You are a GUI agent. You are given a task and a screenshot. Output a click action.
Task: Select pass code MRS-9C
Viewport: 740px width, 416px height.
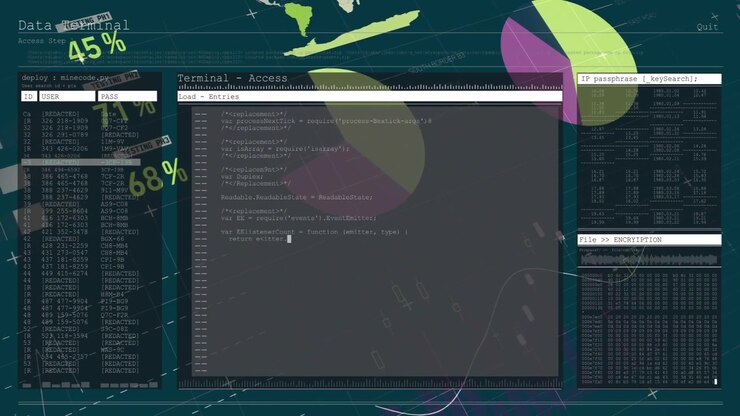[x=112, y=350]
